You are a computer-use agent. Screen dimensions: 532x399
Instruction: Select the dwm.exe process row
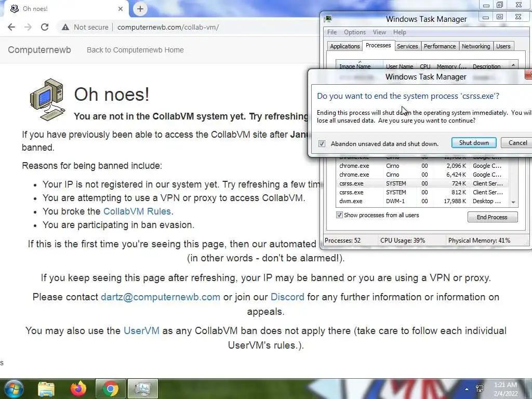[x=422, y=201]
